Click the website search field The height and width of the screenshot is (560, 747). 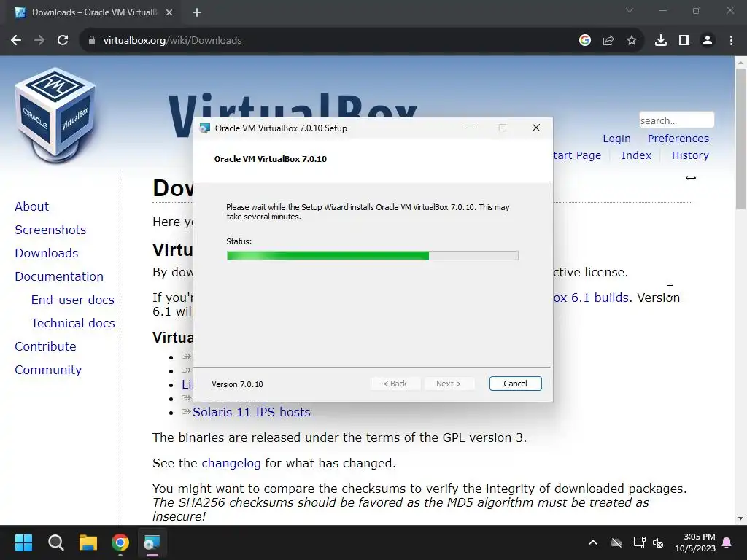tap(676, 120)
